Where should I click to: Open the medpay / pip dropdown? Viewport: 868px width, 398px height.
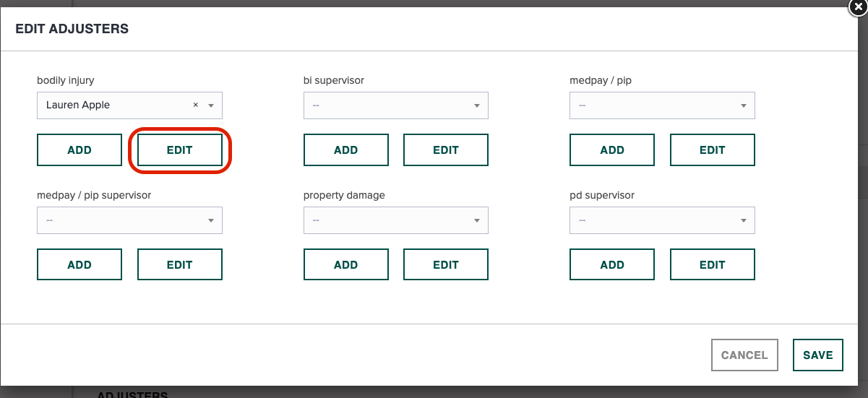coord(662,105)
